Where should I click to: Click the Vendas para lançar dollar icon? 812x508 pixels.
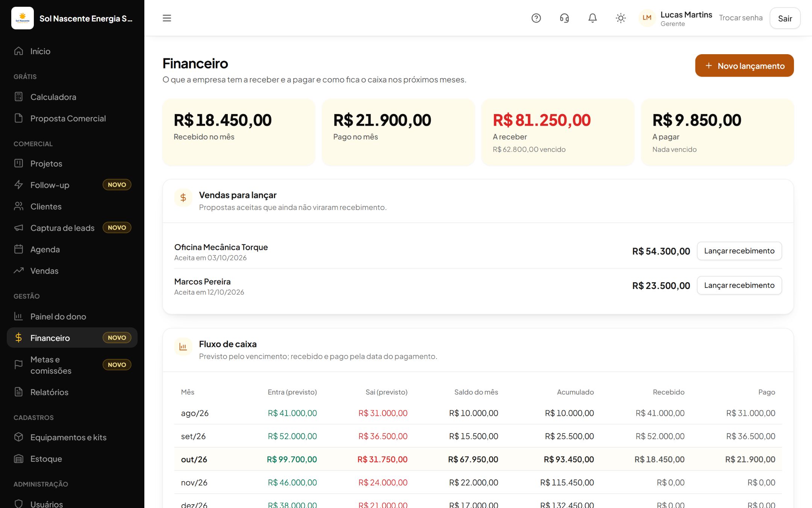[x=183, y=198]
